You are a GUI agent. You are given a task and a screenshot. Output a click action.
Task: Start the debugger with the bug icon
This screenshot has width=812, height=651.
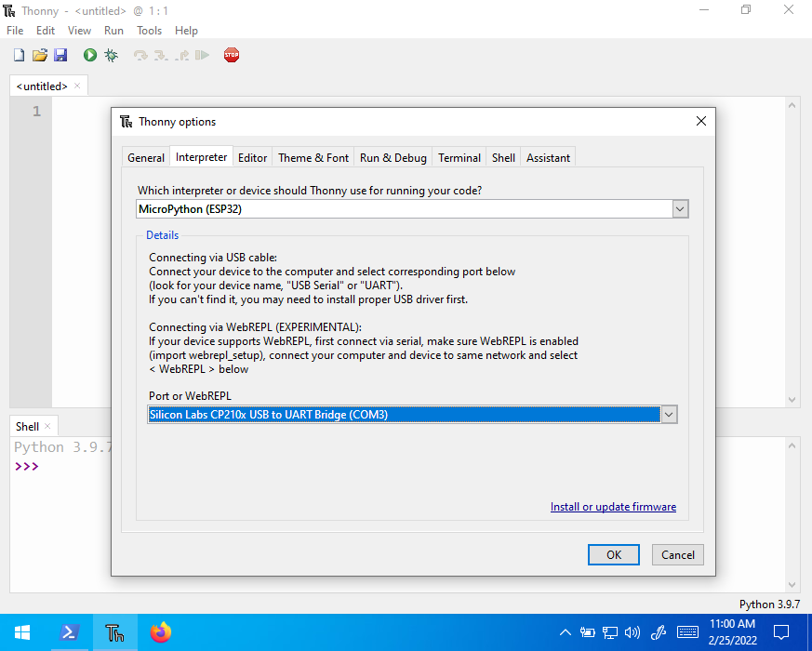pos(111,55)
